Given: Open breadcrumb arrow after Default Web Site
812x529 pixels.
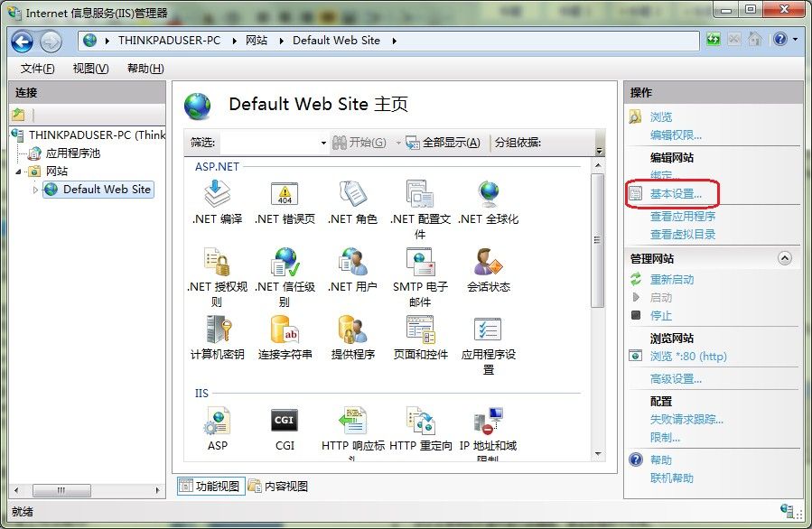Looking at the screenshot, I should pyautogui.click(x=394, y=41).
